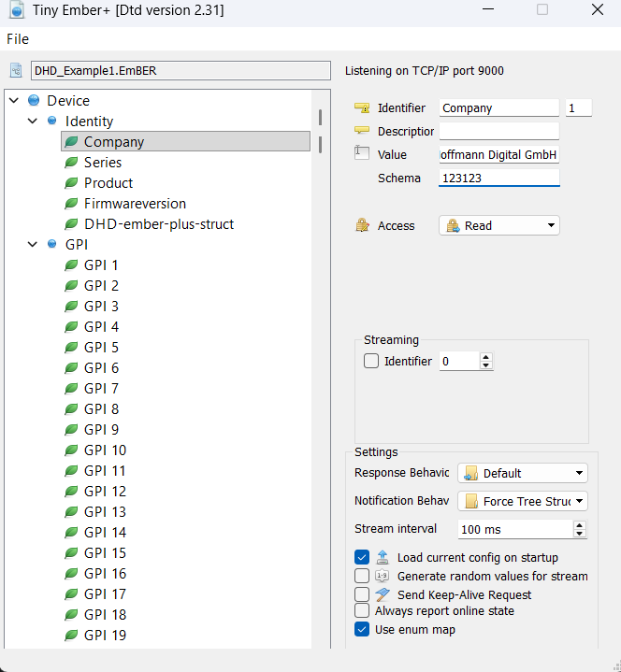Click the leaf icon next to Firmwareversion

71,204
